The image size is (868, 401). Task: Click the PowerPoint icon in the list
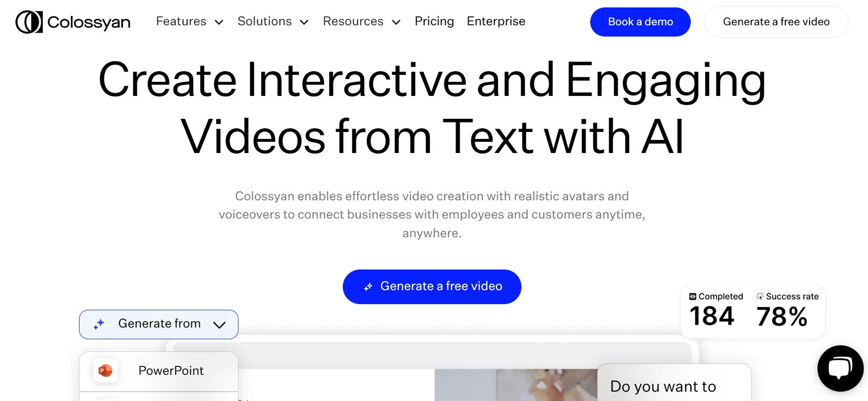click(x=106, y=371)
